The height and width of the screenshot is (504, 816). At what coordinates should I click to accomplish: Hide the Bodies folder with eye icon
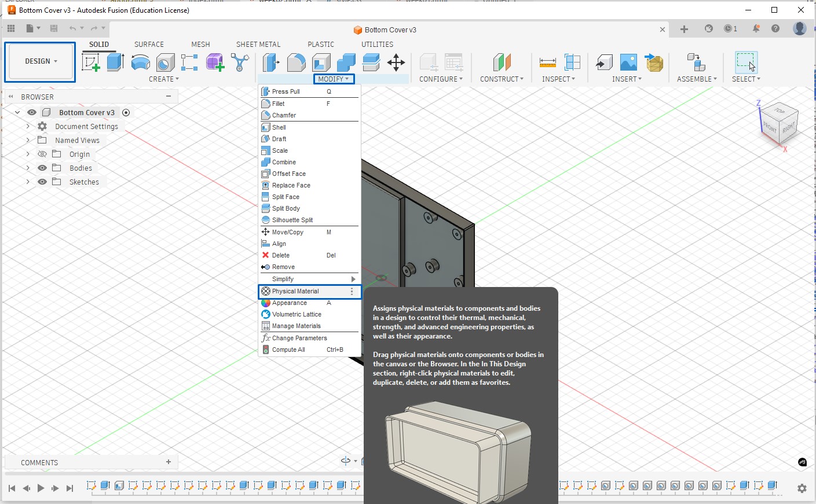(42, 168)
